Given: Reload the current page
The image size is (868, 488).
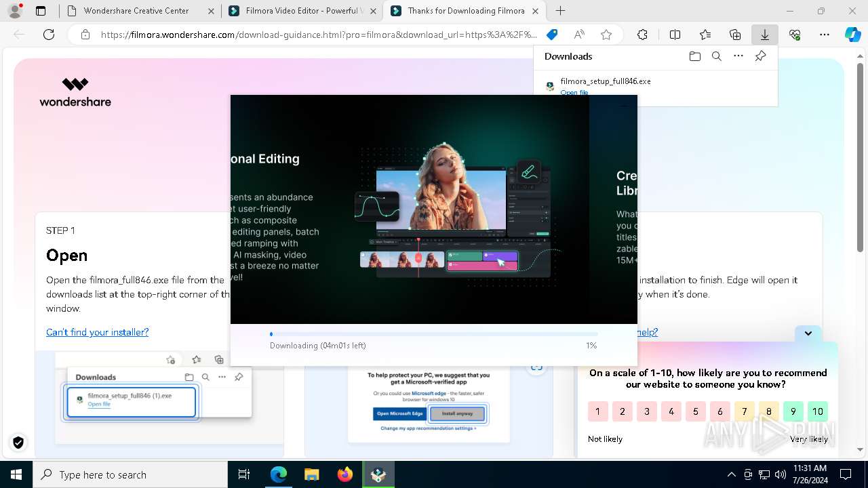Looking at the screenshot, I should [49, 35].
